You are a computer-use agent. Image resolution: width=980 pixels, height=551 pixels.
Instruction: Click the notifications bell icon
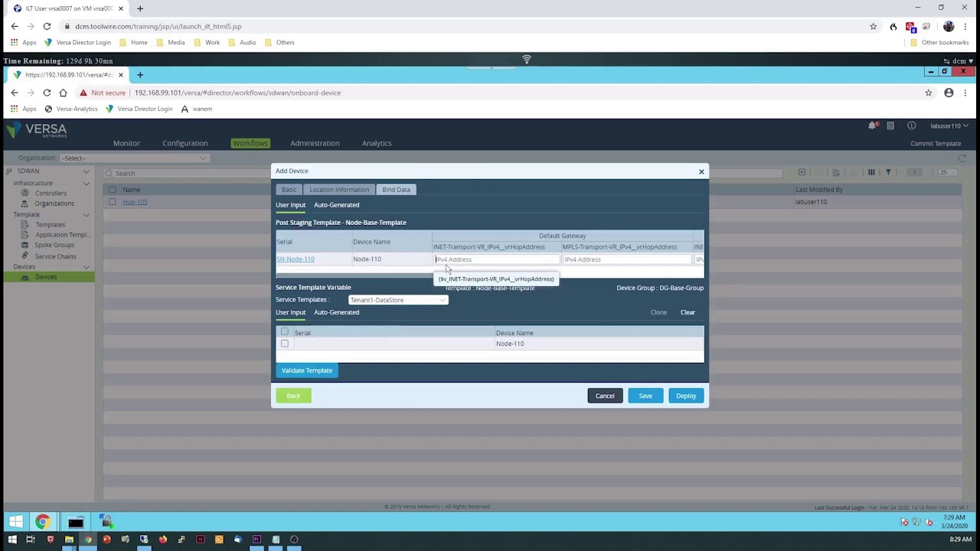click(872, 126)
